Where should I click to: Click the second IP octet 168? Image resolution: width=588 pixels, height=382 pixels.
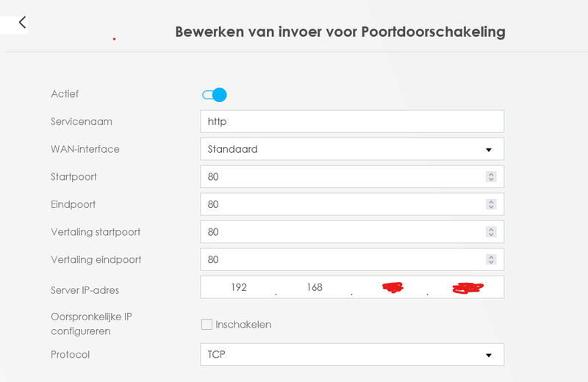click(315, 287)
